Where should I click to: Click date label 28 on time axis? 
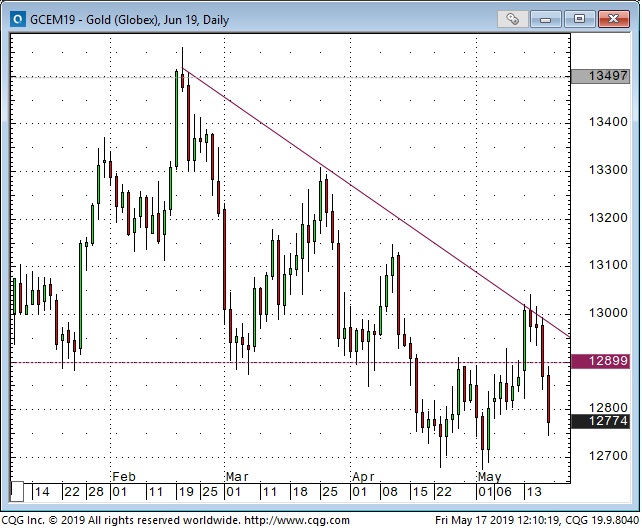(96, 492)
